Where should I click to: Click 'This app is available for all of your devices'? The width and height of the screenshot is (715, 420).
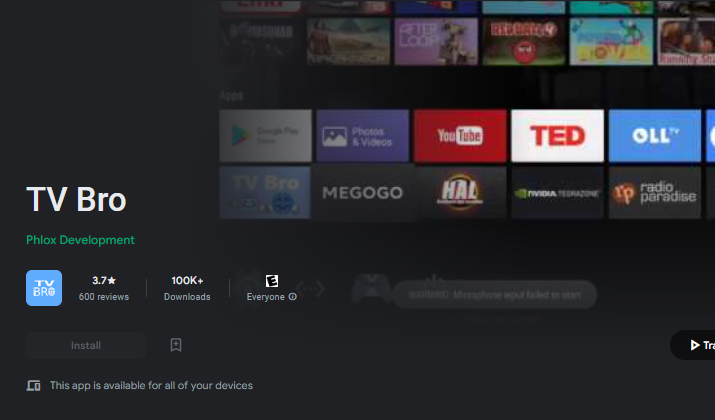151,385
